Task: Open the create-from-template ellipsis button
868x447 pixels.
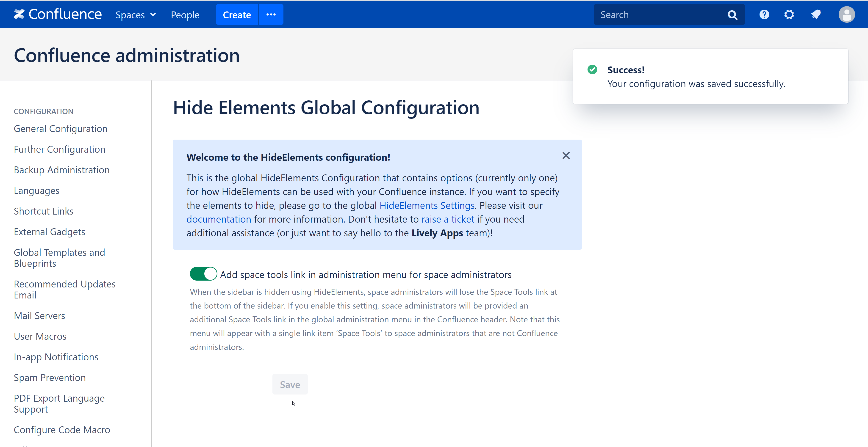Action: [x=271, y=15]
